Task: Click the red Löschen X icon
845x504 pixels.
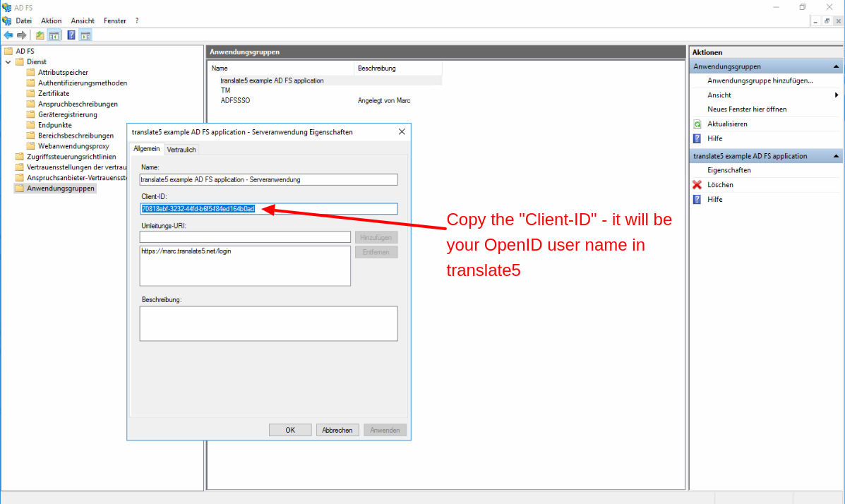Action: point(697,185)
